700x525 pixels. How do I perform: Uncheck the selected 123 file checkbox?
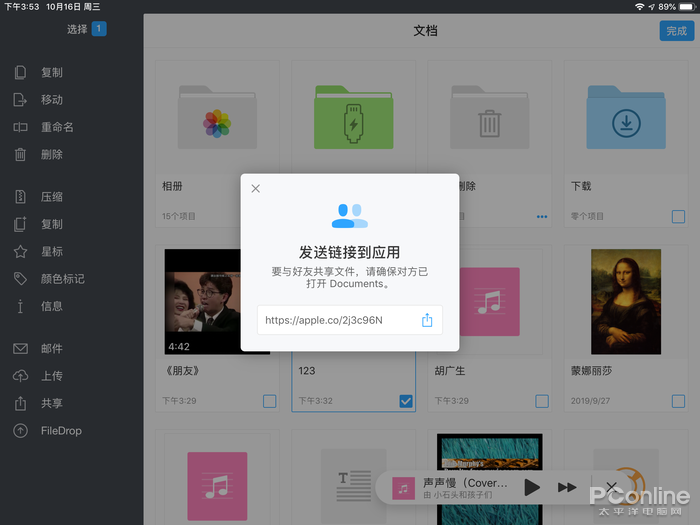(406, 401)
